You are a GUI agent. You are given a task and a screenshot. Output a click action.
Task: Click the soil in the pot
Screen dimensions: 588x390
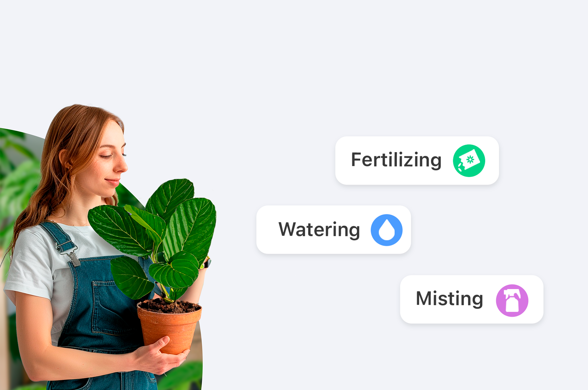(x=170, y=306)
